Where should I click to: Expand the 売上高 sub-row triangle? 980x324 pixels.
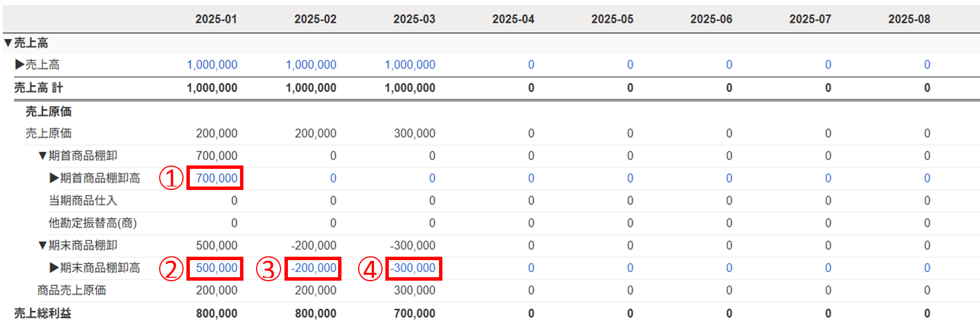click(x=20, y=64)
